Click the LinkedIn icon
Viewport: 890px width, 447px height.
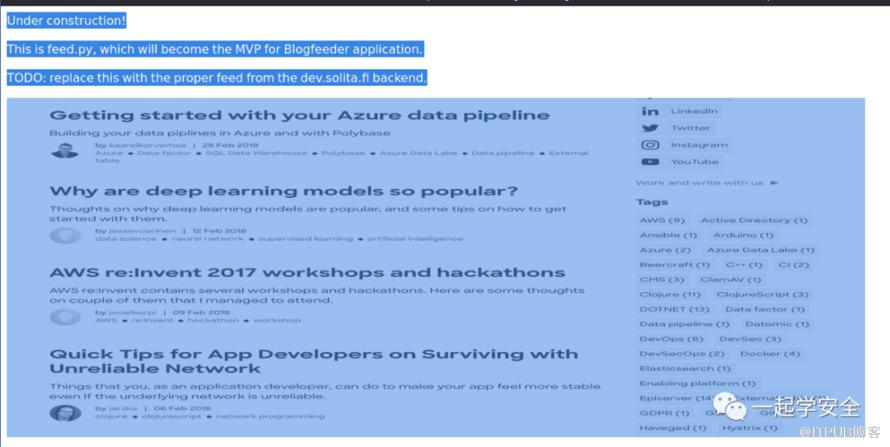(650, 111)
